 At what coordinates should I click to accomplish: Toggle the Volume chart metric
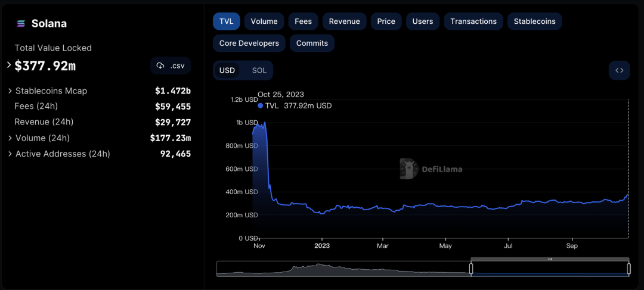point(264,21)
